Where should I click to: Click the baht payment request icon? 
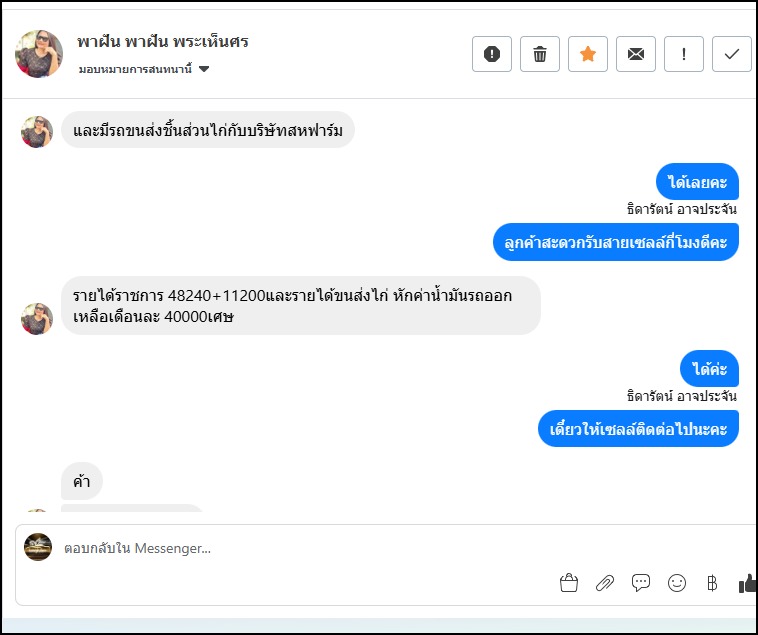coord(712,583)
